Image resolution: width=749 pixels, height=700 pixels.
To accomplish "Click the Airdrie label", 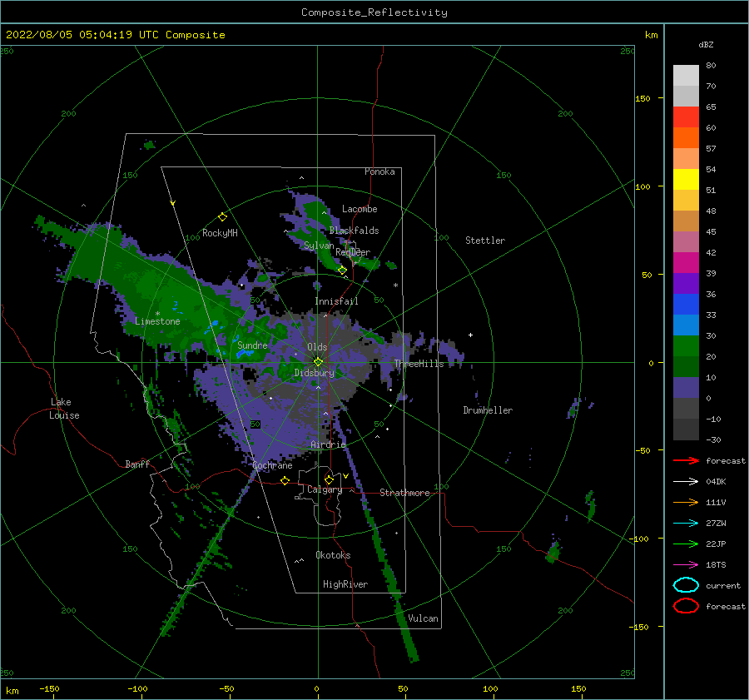I will pos(328,444).
